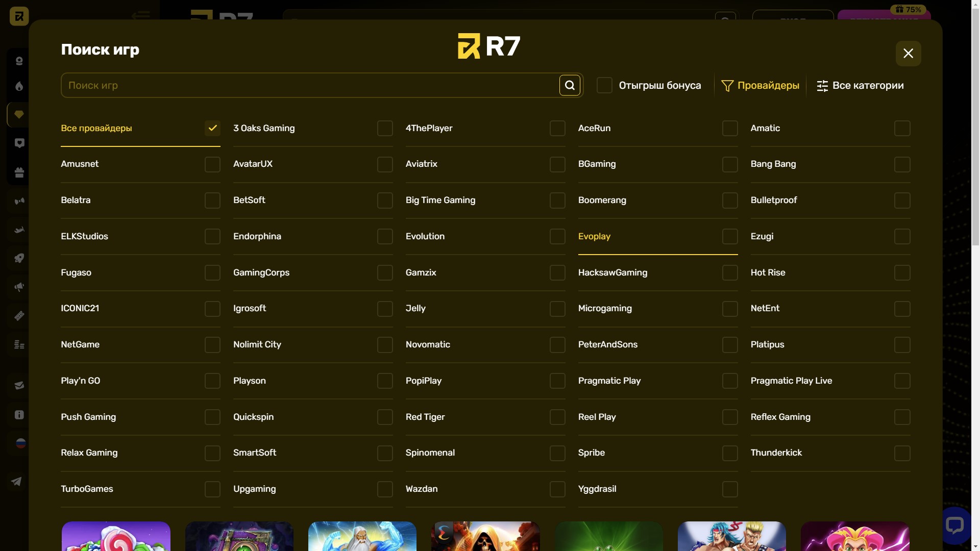Image resolution: width=980 pixels, height=551 pixels.
Task: Open the Все категории dropdown
Action: coord(860,85)
